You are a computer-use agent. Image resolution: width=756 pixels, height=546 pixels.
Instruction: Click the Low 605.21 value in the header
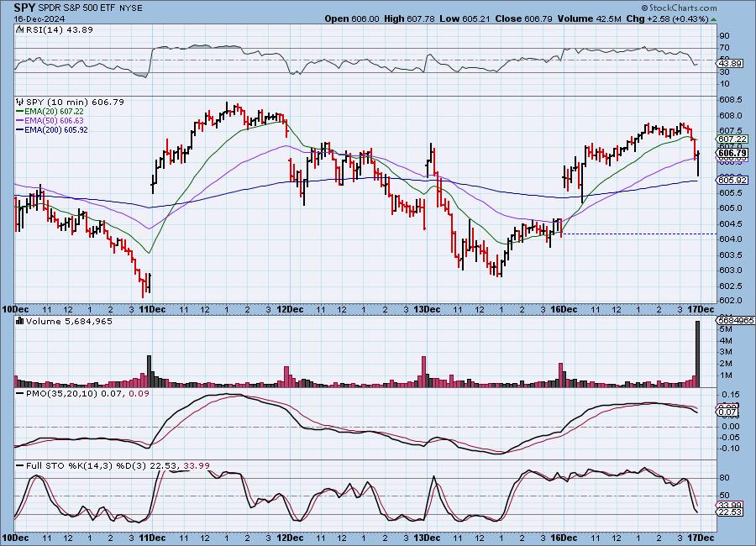[465, 18]
